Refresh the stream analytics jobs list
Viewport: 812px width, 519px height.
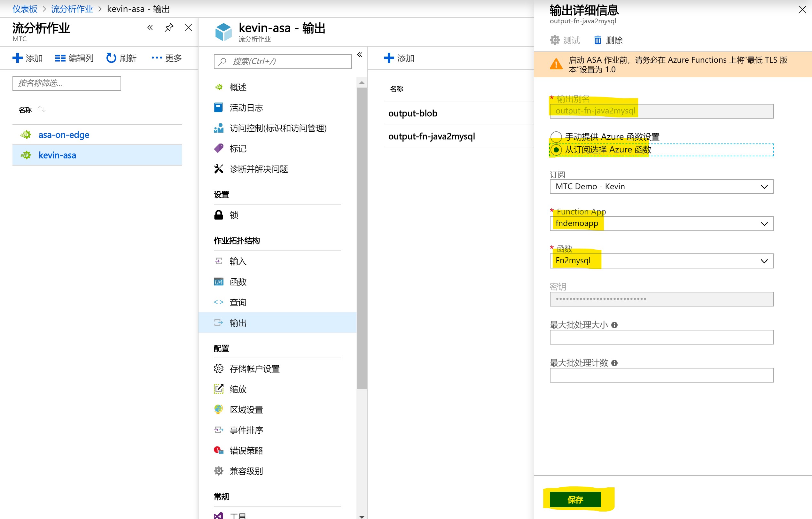coord(121,58)
